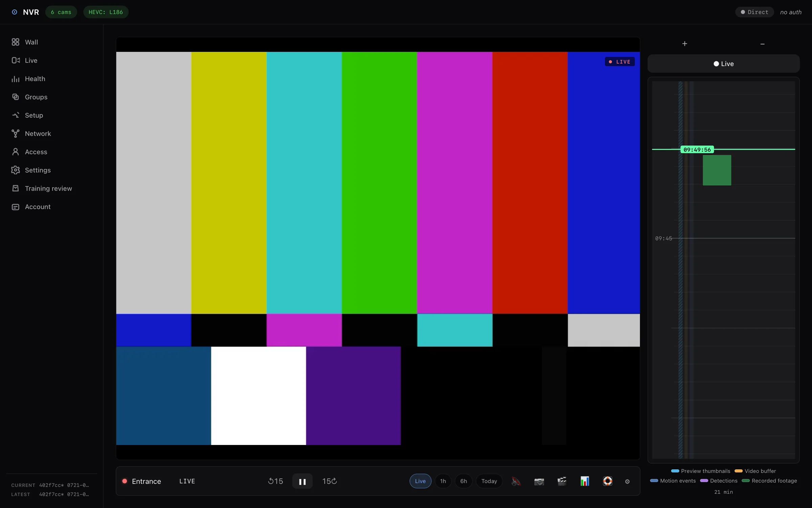Skip back 15 seconds
This screenshot has width=812, height=508.
[x=275, y=481]
